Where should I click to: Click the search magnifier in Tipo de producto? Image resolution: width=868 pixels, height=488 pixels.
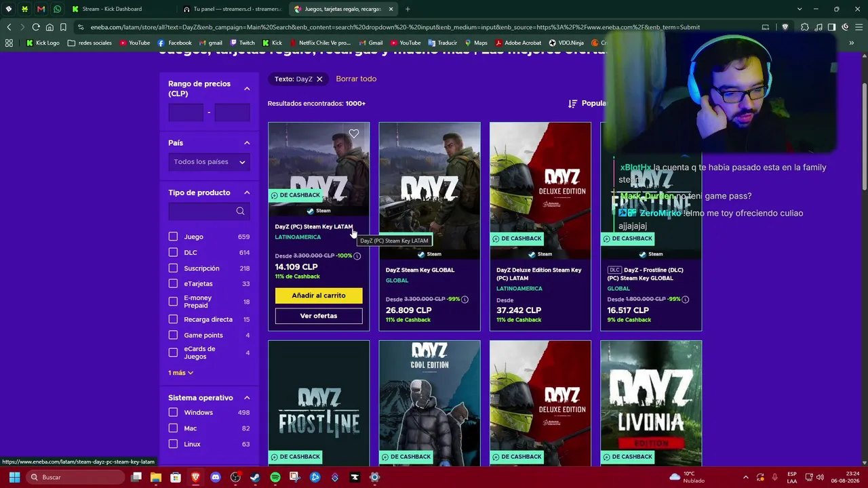tap(240, 211)
